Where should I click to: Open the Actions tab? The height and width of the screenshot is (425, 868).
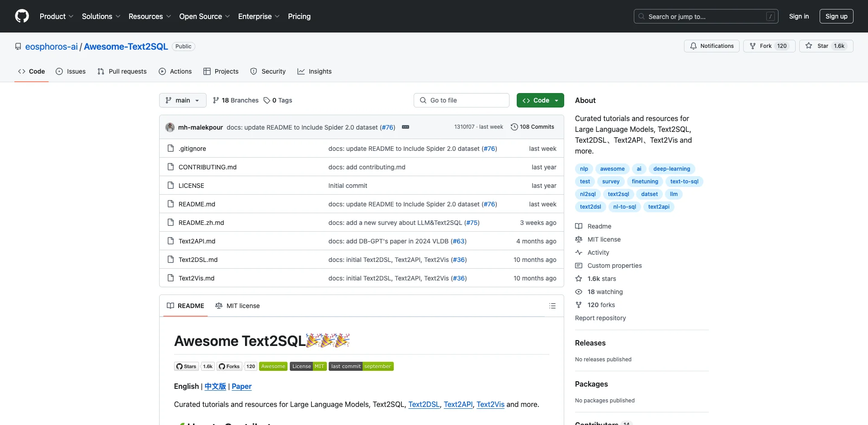175,71
